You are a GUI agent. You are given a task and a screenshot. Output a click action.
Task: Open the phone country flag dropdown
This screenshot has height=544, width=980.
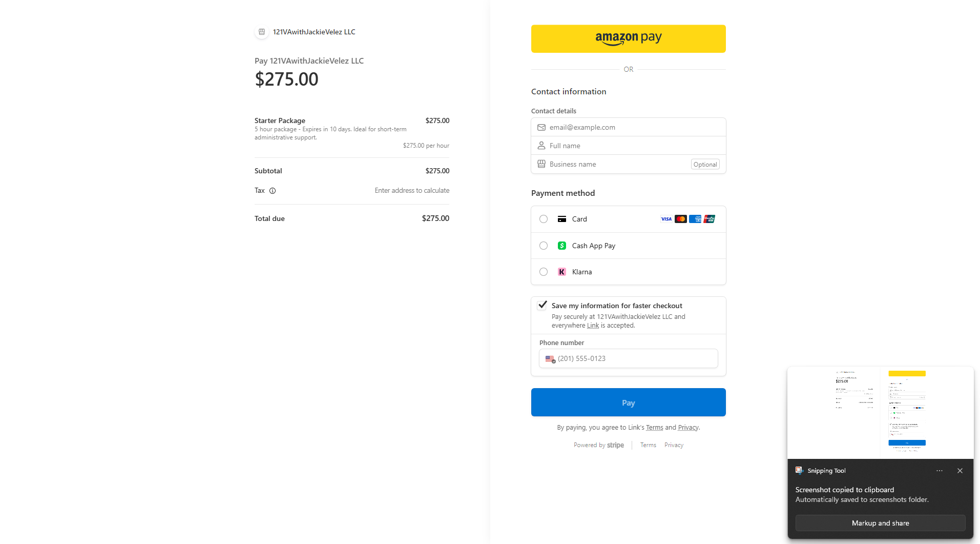click(550, 359)
